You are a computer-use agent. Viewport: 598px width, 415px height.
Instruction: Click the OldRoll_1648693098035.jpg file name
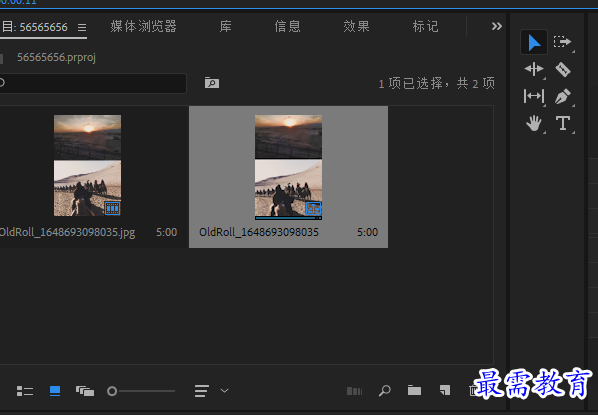pos(67,232)
